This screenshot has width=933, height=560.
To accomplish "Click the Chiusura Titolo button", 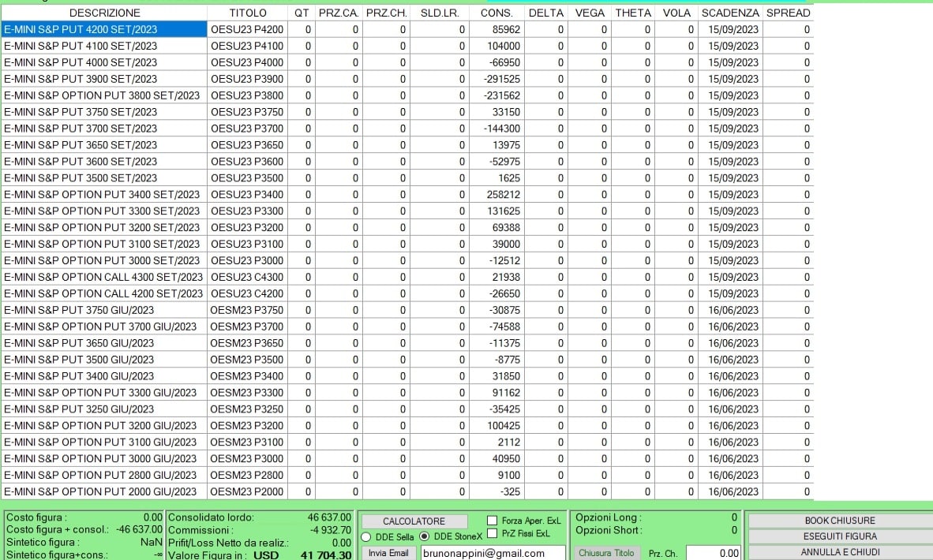I will tap(607, 553).
